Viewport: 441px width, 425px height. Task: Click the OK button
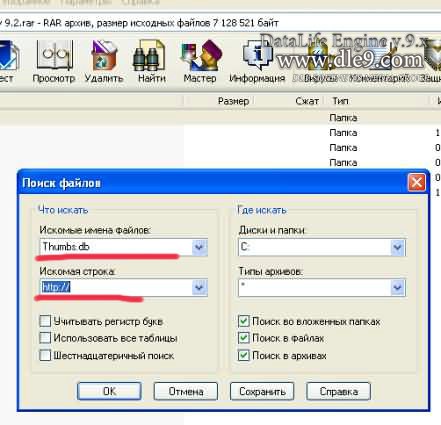109,391
